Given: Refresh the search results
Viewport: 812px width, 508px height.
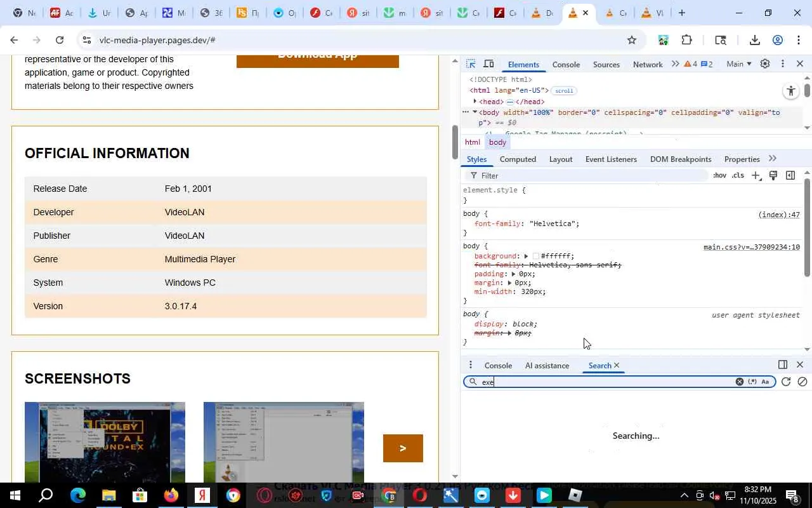Looking at the screenshot, I should [785, 382].
